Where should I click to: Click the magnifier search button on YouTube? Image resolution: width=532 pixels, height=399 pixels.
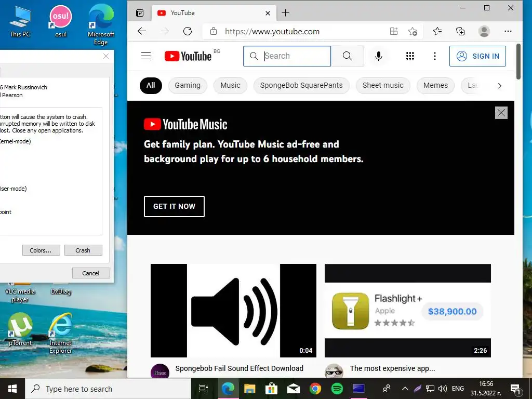[348, 56]
